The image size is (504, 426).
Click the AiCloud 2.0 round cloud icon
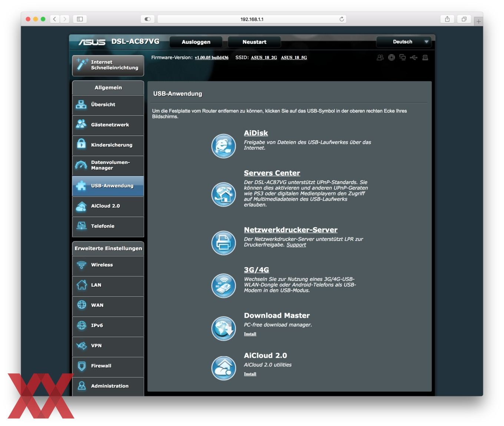[x=223, y=368]
